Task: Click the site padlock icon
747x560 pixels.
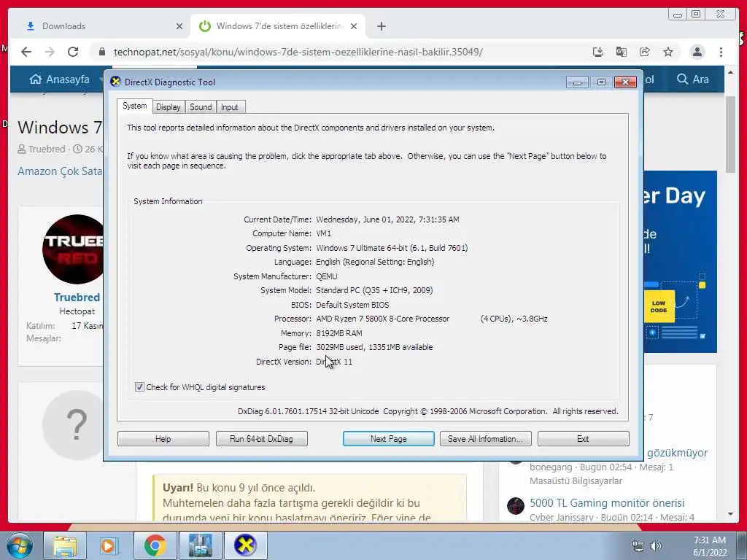Action: [101, 52]
